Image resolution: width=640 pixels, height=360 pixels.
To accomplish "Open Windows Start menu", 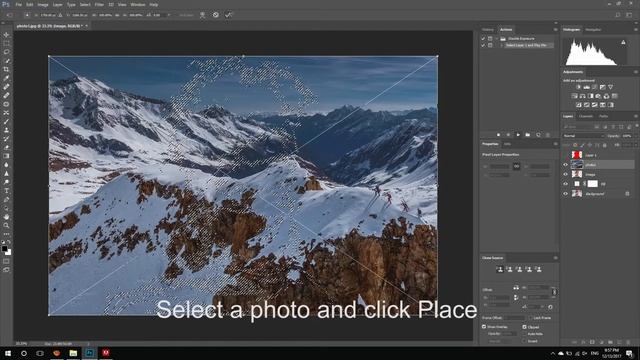I will [8, 353].
